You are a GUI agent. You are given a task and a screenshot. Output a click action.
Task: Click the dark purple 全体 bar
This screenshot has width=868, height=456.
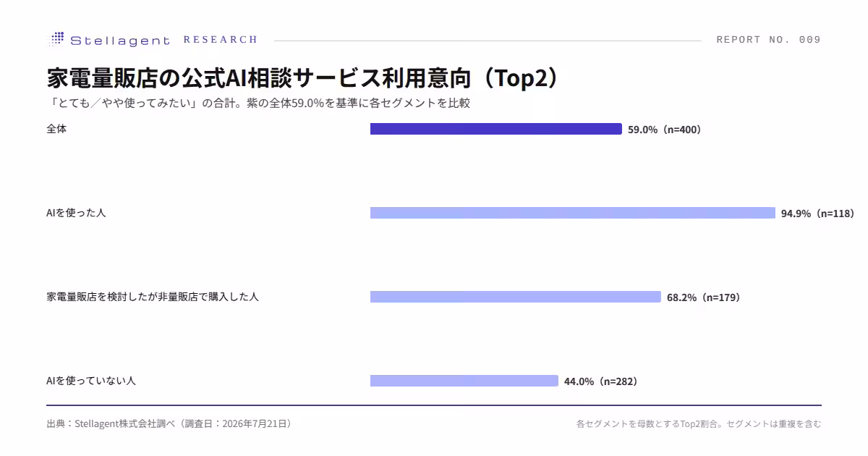click(x=496, y=129)
